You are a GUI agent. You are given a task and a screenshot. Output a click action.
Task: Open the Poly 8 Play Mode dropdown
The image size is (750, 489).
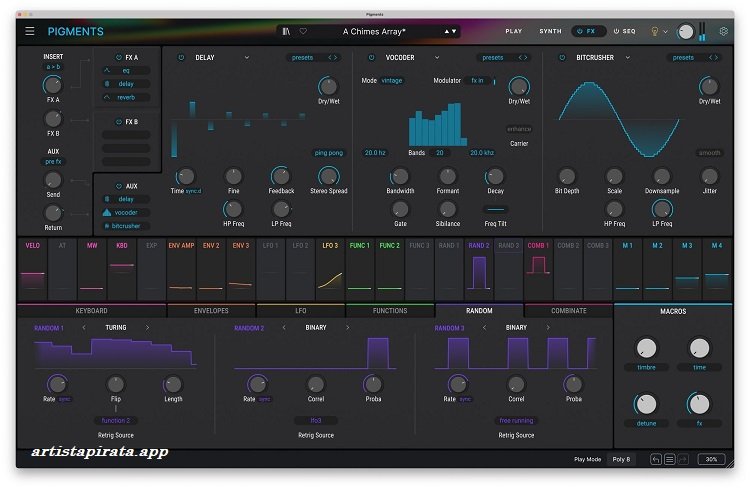click(621, 459)
